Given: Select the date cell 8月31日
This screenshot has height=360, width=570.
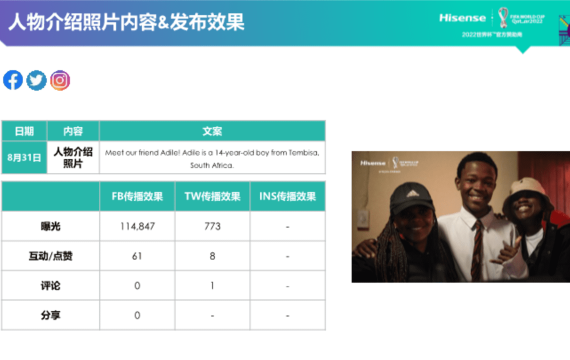Looking at the screenshot, I should (x=24, y=157).
